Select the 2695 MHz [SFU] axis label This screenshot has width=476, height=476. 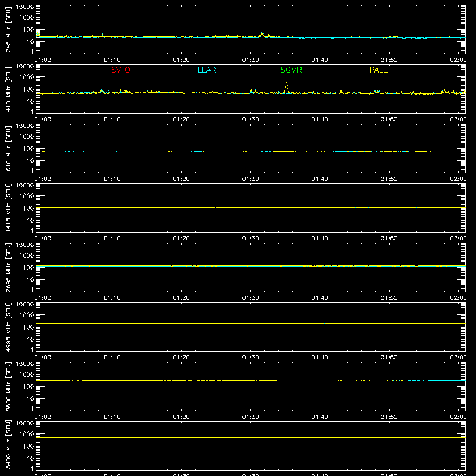point(8,267)
